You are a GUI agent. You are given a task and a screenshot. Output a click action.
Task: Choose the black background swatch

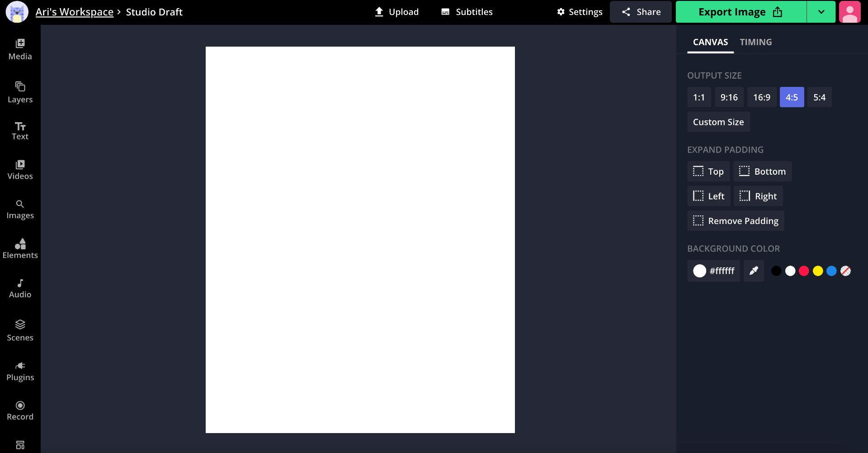coord(776,271)
